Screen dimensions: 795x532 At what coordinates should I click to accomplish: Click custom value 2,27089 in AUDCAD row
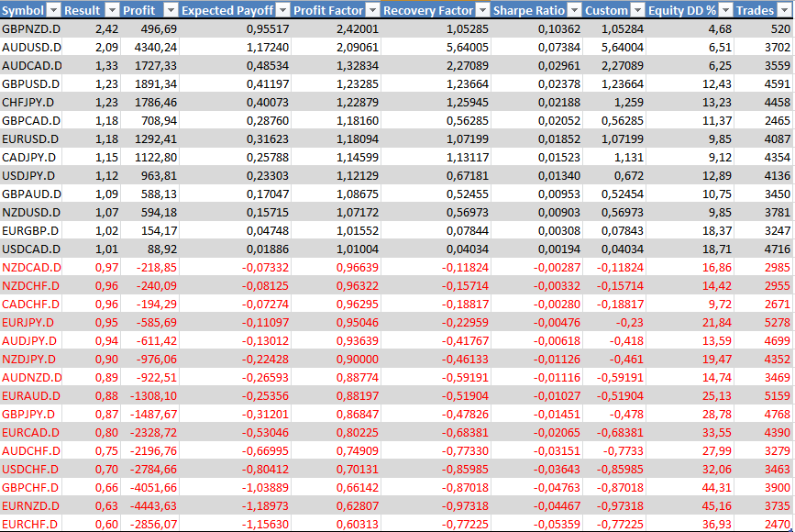(623, 65)
